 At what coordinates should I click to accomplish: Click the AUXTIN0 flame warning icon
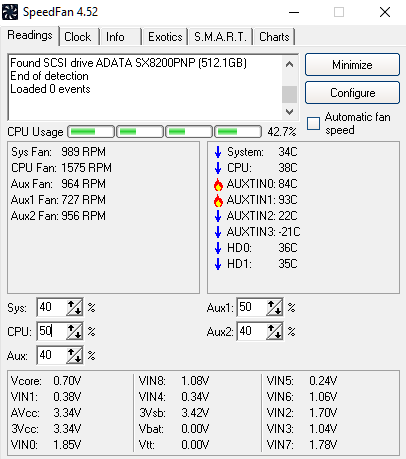pyautogui.click(x=218, y=184)
